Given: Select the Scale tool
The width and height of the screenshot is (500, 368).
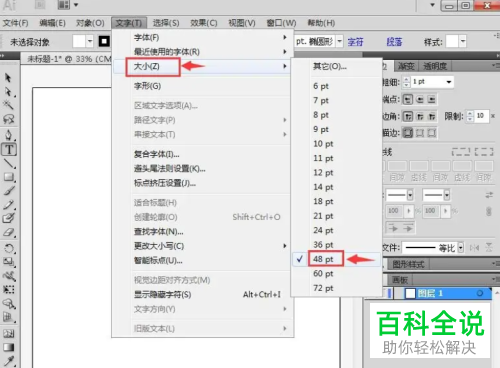Looking at the screenshot, I should pos(9,262).
